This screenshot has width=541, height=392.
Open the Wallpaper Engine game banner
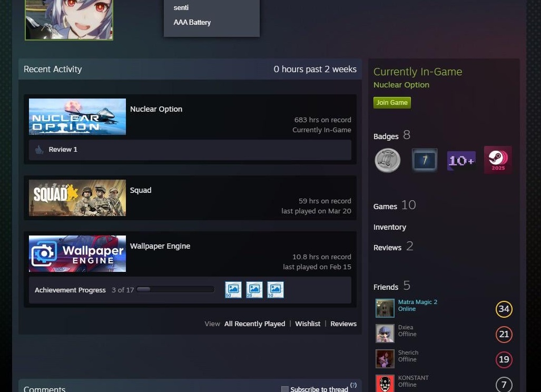point(77,253)
